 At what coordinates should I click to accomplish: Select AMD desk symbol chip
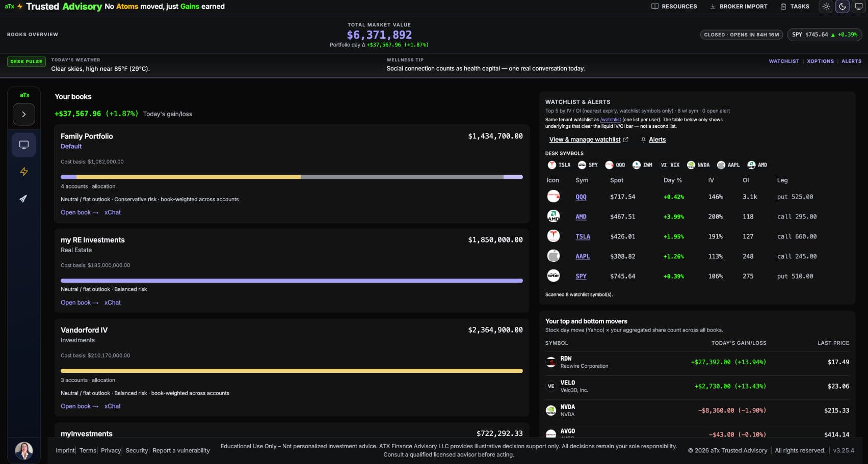click(x=757, y=165)
